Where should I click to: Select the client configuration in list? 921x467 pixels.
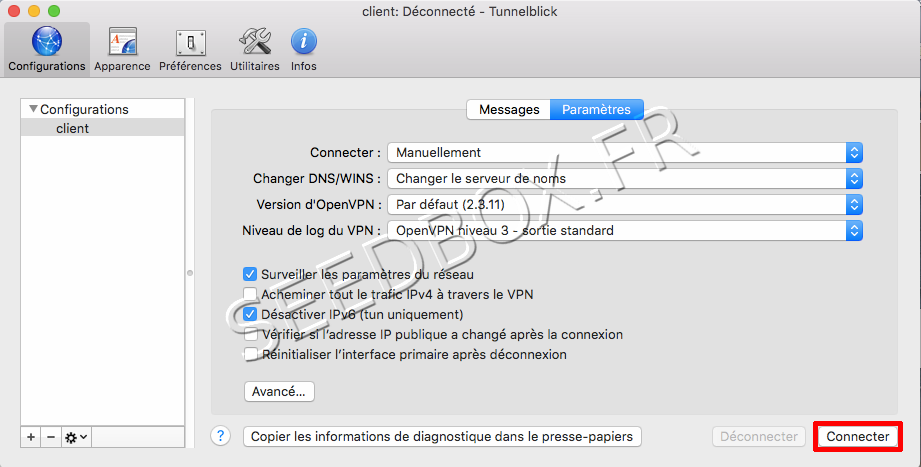73,128
